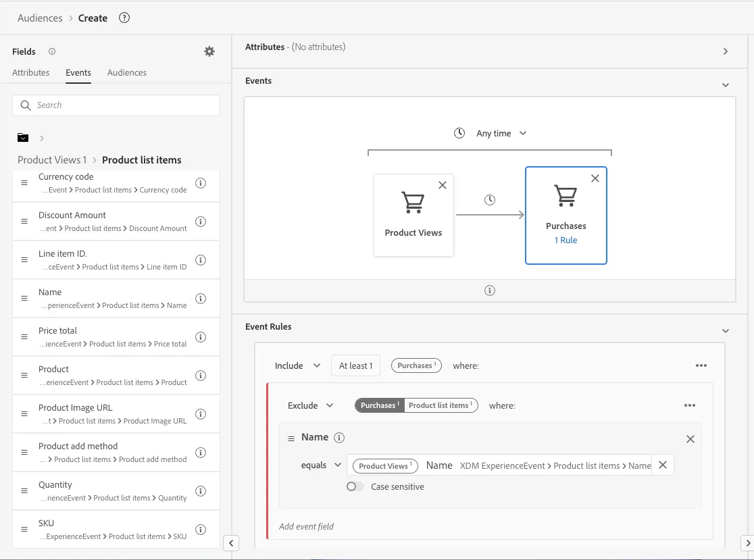Change the Include dropdown
Image resolution: width=754 pixels, height=560 pixels.
point(297,365)
